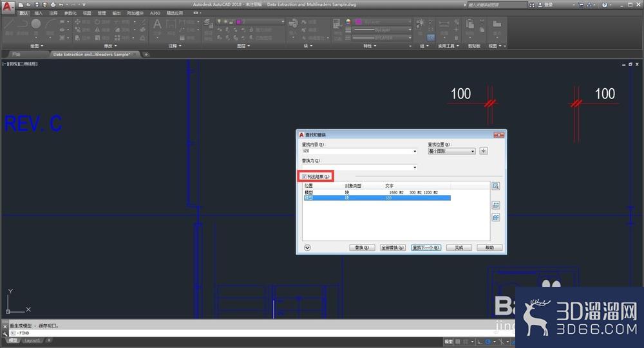Expand Find dialog more options chevron
This screenshot has height=348, width=644.
(307, 248)
